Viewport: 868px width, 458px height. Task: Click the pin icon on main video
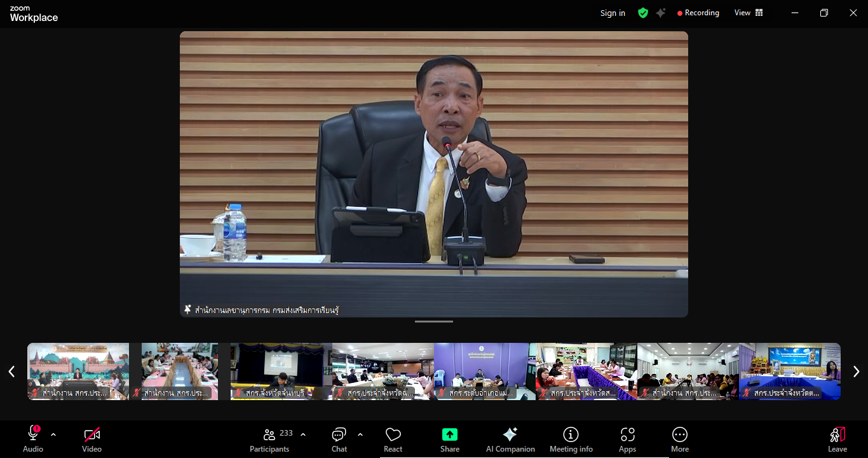(x=187, y=310)
